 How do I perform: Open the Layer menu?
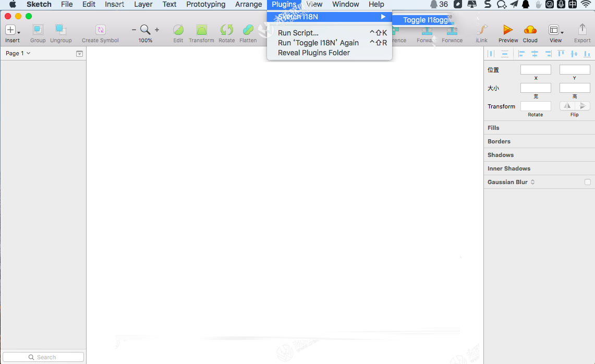coord(143,4)
